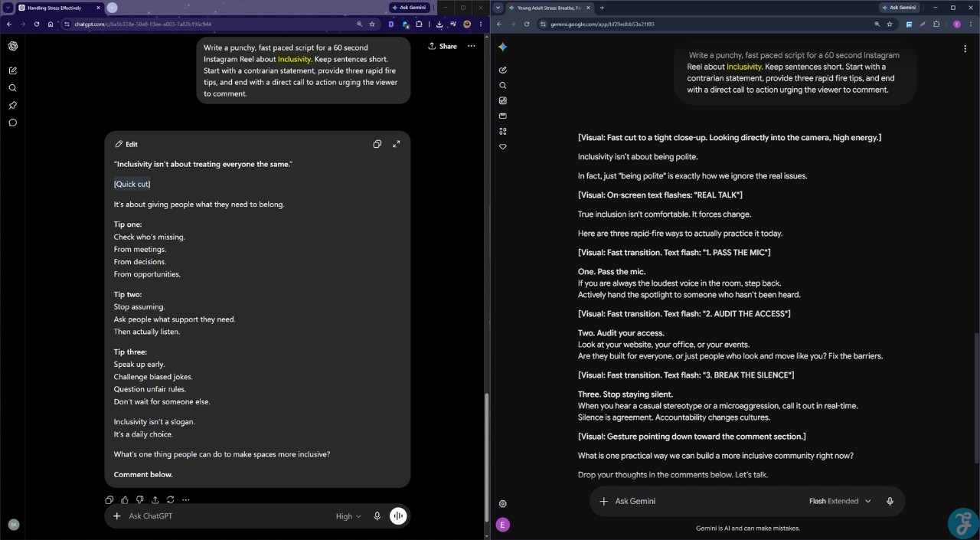Close the 'Young Adult Stress' Gemini tab
980x540 pixels.
(588, 8)
